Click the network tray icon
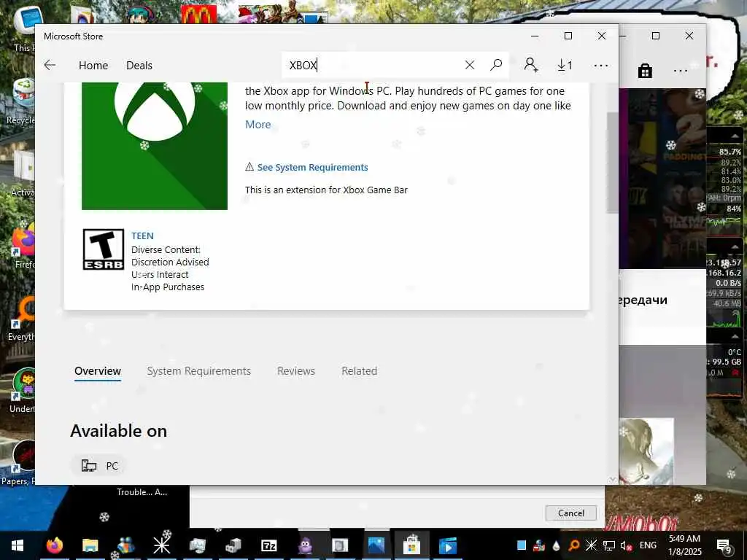 coord(609,545)
